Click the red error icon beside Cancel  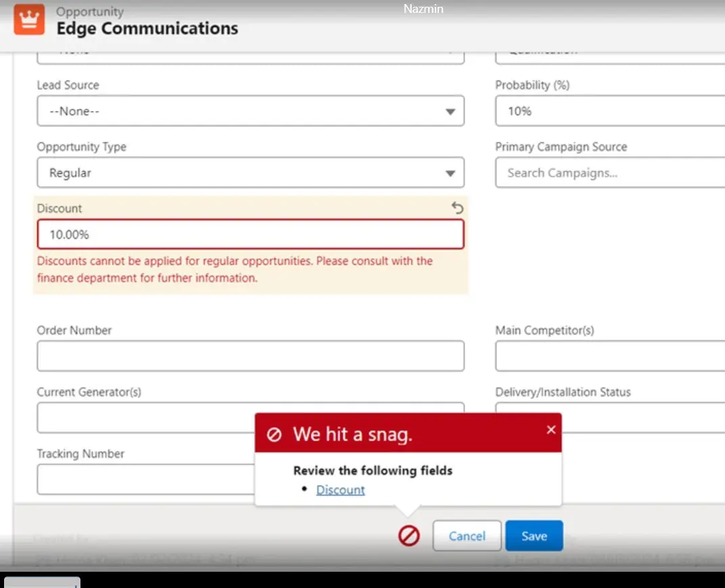coord(409,536)
